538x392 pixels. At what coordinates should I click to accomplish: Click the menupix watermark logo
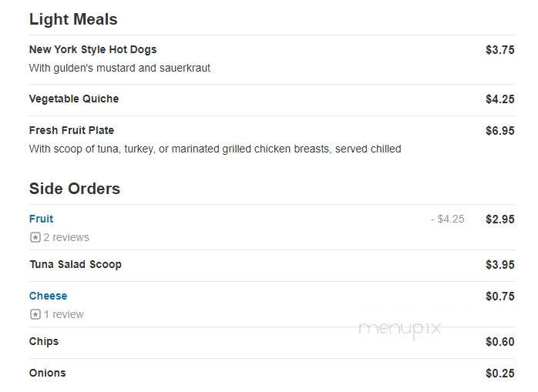click(x=400, y=329)
